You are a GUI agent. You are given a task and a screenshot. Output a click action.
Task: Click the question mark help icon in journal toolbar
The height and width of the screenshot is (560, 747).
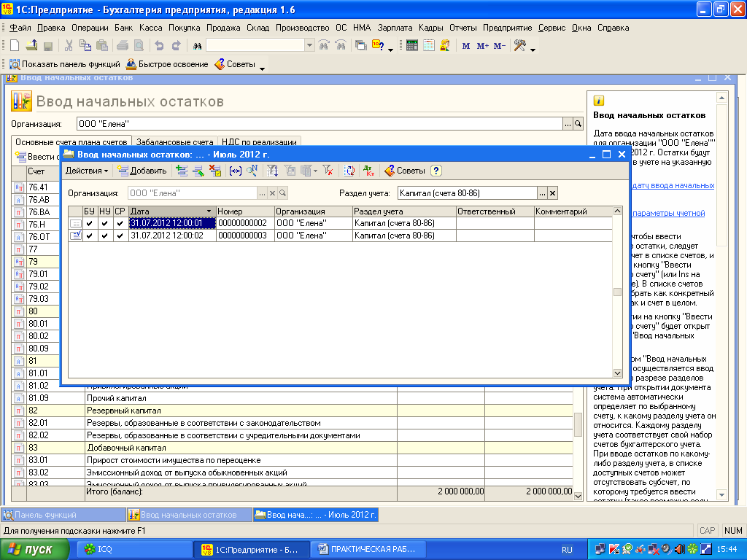pyautogui.click(x=436, y=171)
